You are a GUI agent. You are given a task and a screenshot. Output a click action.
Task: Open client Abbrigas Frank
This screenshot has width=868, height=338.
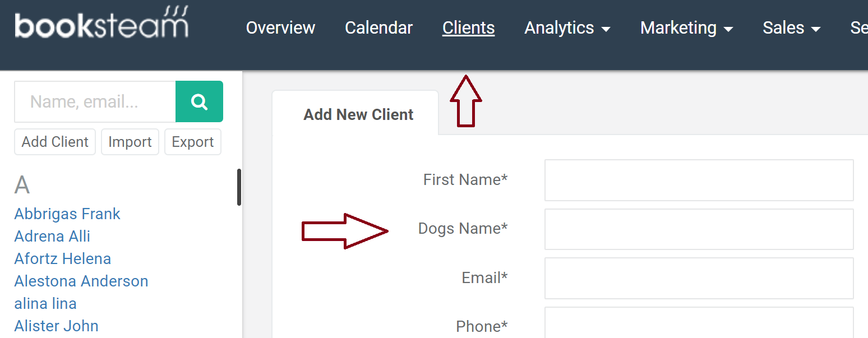tap(67, 214)
